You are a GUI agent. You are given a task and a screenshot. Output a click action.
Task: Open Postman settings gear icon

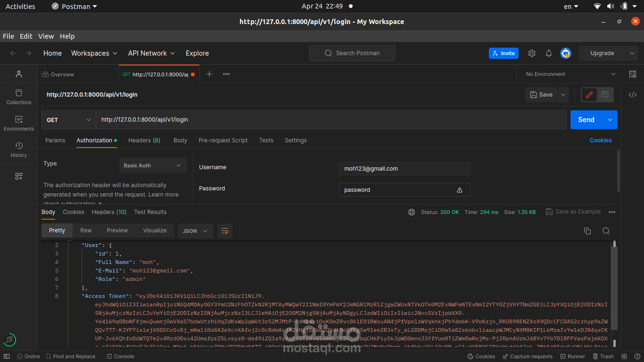click(532, 53)
